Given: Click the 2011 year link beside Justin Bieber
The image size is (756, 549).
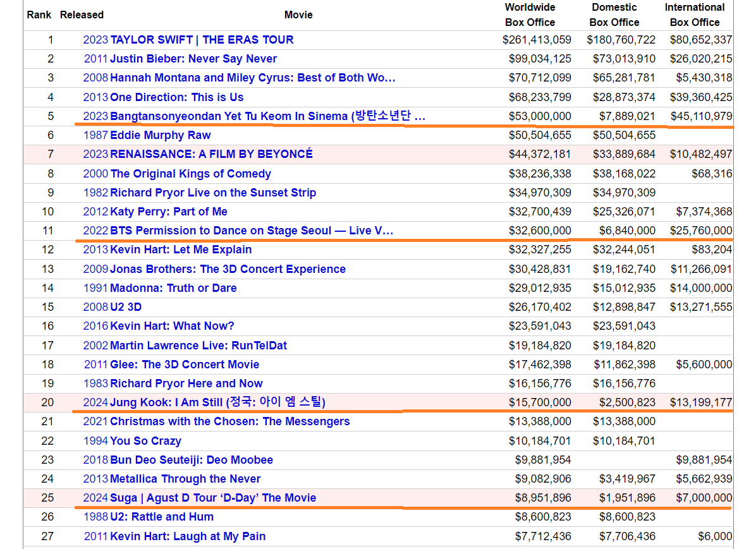Looking at the screenshot, I should click(96, 59).
